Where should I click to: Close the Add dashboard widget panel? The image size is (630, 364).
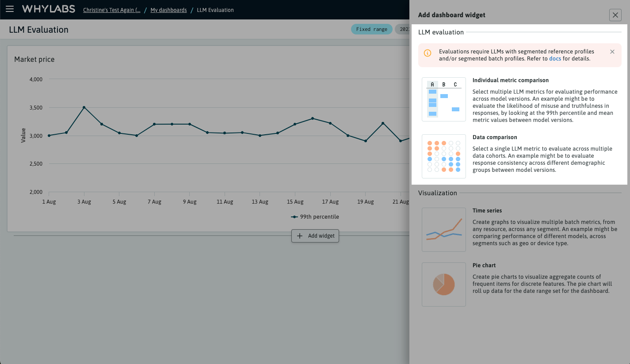tap(615, 15)
